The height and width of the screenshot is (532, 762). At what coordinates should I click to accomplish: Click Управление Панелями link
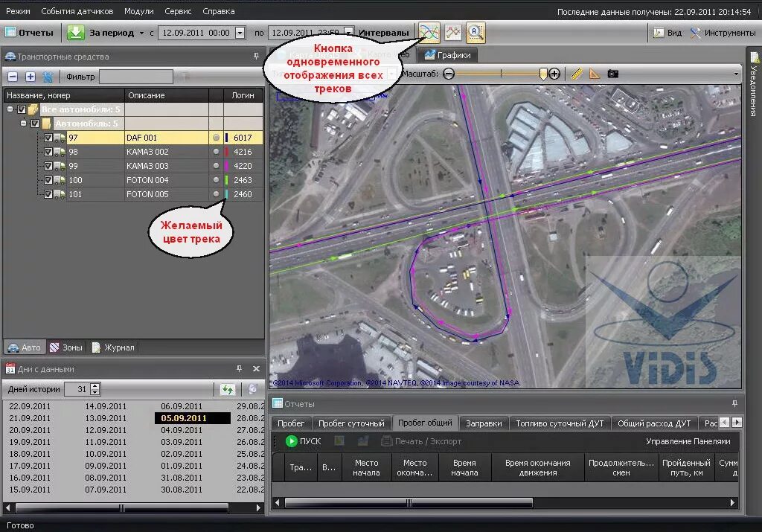688,441
